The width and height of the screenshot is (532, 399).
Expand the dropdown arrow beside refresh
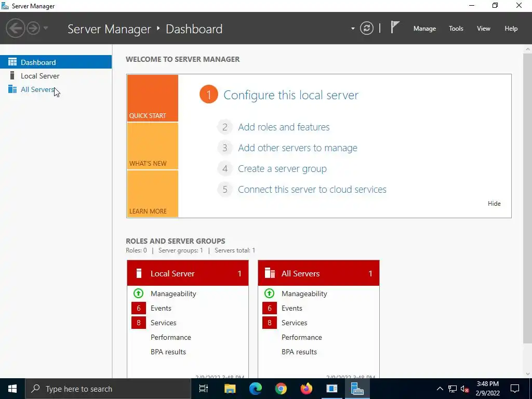pyautogui.click(x=353, y=29)
